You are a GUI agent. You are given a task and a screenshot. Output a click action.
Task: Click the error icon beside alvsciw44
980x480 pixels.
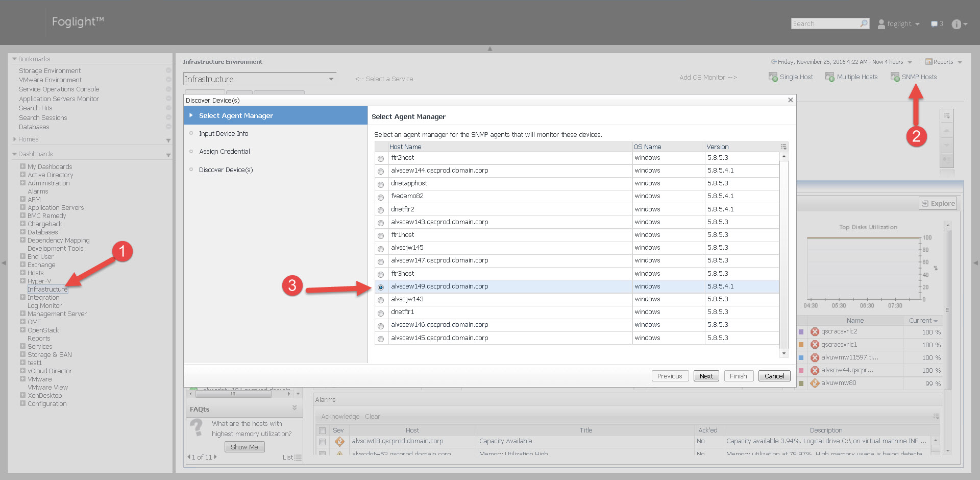[x=815, y=370]
